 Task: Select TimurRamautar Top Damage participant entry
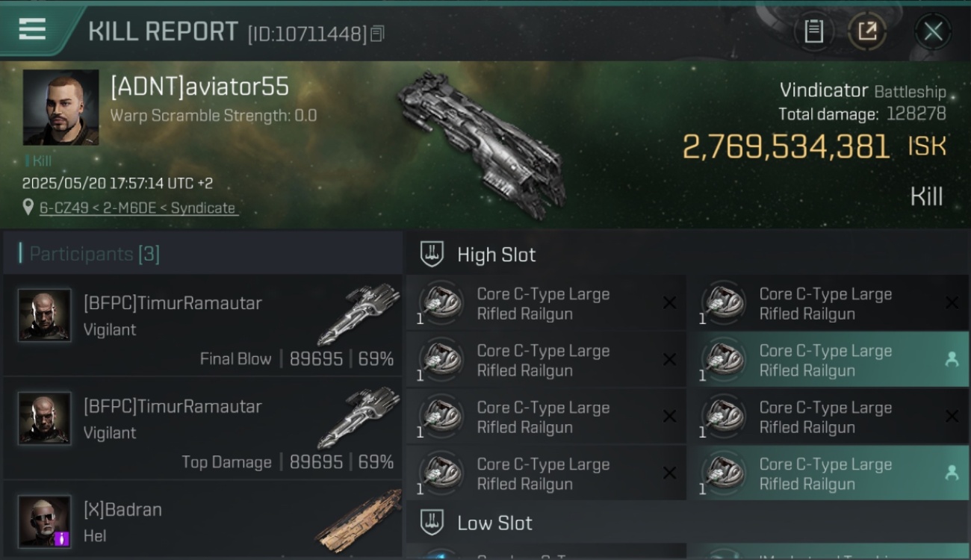(x=202, y=429)
